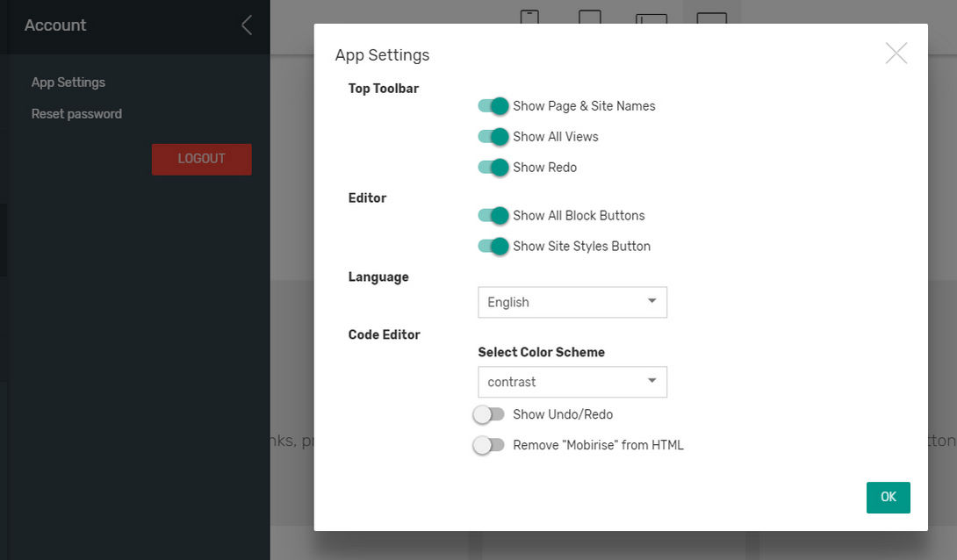Viewport: 957px width, 560px height.
Task: Turn off Show All Views switch
Action: (493, 137)
